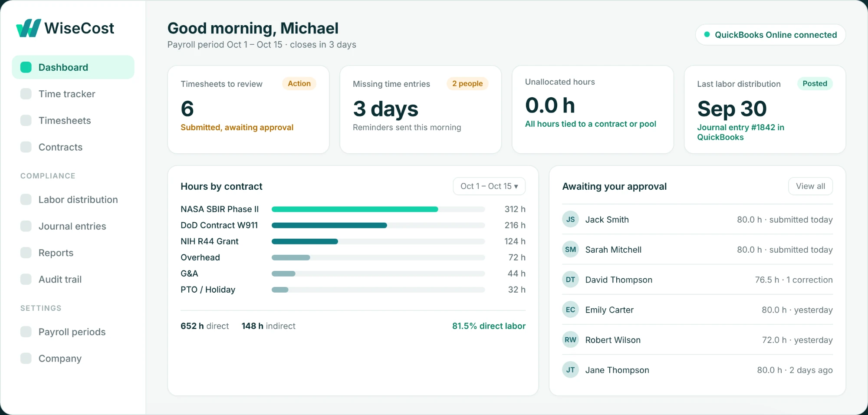Open the Journal entries page
The height and width of the screenshot is (415, 868).
tap(73, 226)
